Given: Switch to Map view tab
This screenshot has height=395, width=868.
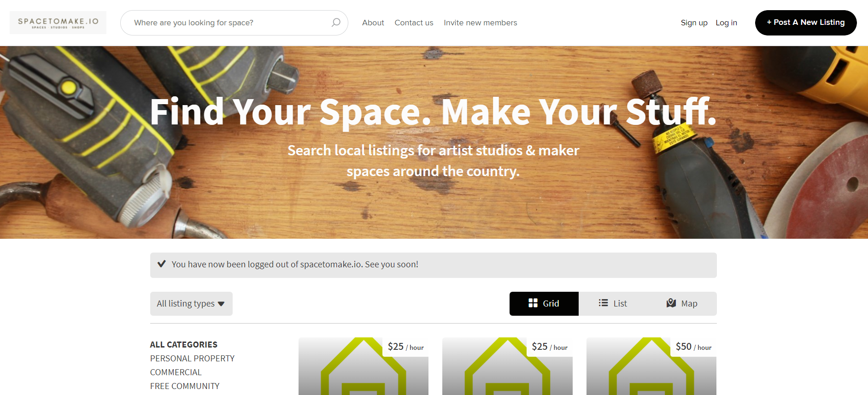Looking at the screenshot, I should (x=682, y=304).
